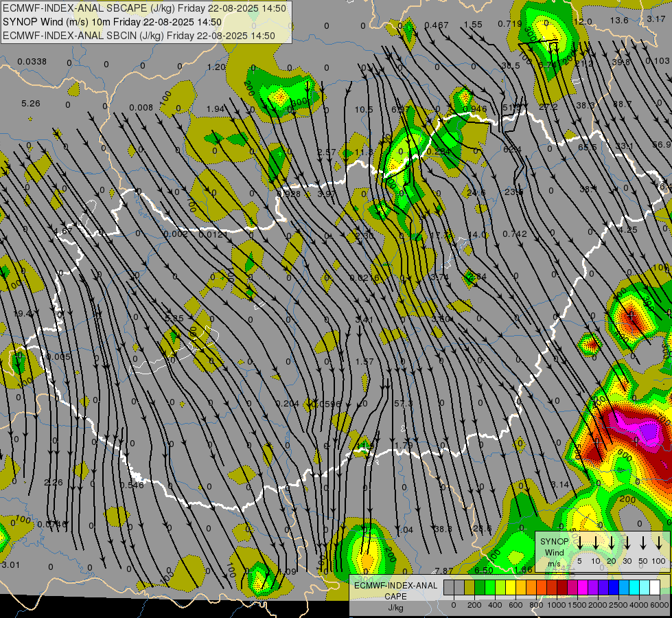
Task: Click the SBCAPE title line in header
Action: point(144,8)
